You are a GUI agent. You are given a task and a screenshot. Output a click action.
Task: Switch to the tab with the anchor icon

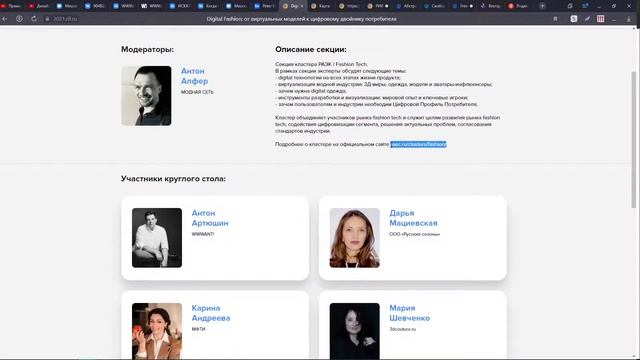(491, 6)
